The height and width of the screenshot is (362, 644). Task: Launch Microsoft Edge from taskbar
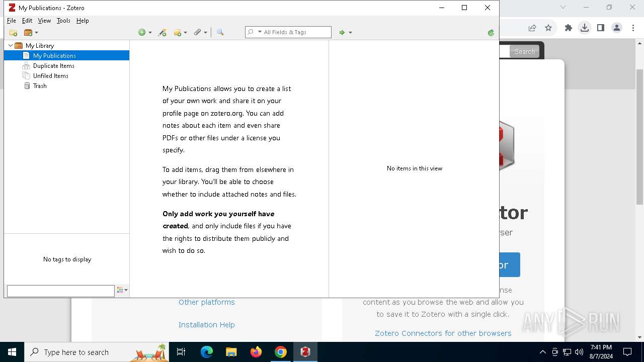tap(207, 352)
